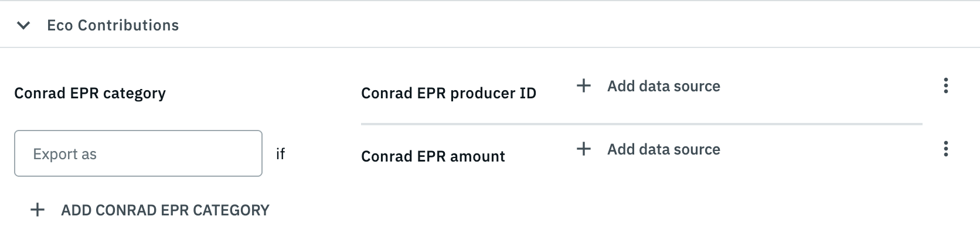Click the Conrad EPR producer ID label
Image resolution: width=980 pixels, height=247 pixels.
[448, 93]
